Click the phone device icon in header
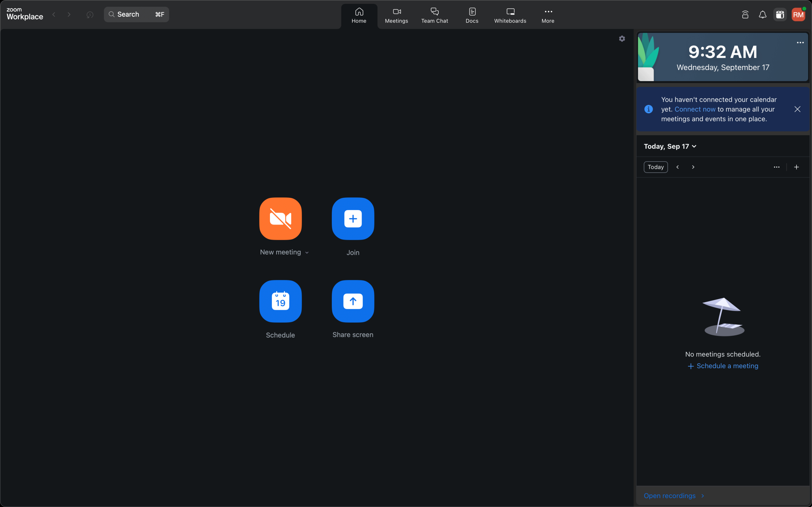The width and height of the screenshot is (812, 507). coord(745,15)
